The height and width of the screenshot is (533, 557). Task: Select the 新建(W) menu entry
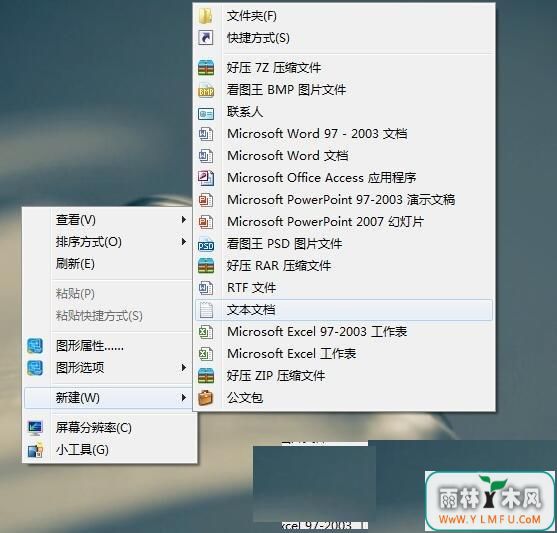[108, 398]
